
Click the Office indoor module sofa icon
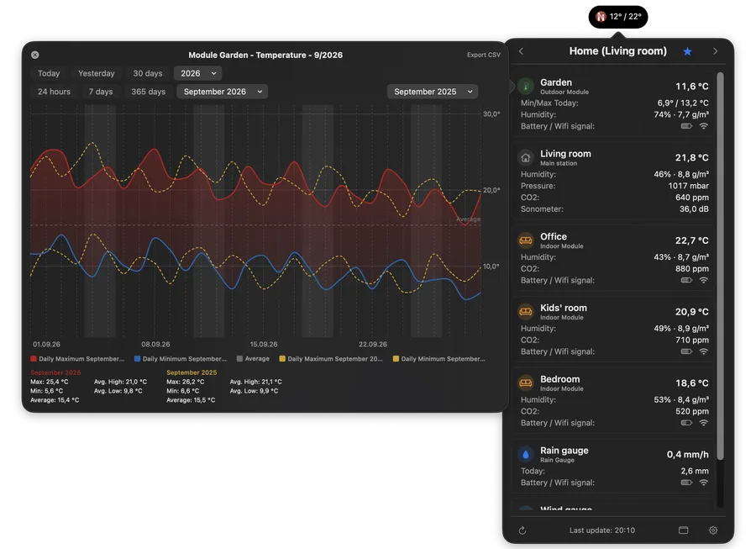pyautogui.click(x=526, y=240)
